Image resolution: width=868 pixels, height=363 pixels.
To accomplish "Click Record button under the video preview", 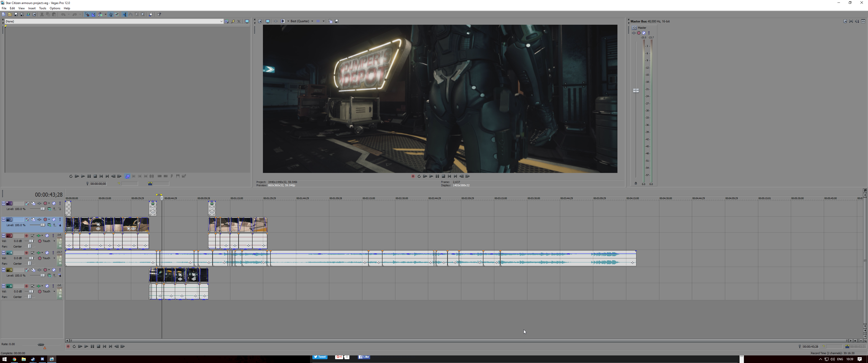I will pyautogui.click(x=413, y=176).
